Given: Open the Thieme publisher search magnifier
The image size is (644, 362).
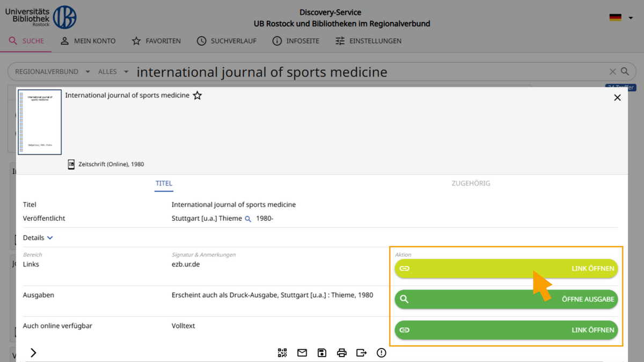Looking at the screenshot, I should pyautogui.click(x=247, y=218).
